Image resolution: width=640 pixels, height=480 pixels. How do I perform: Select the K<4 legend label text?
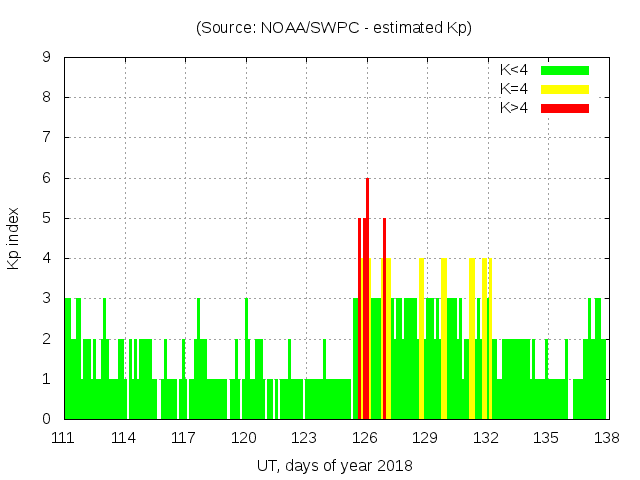[x=514, y=70]
